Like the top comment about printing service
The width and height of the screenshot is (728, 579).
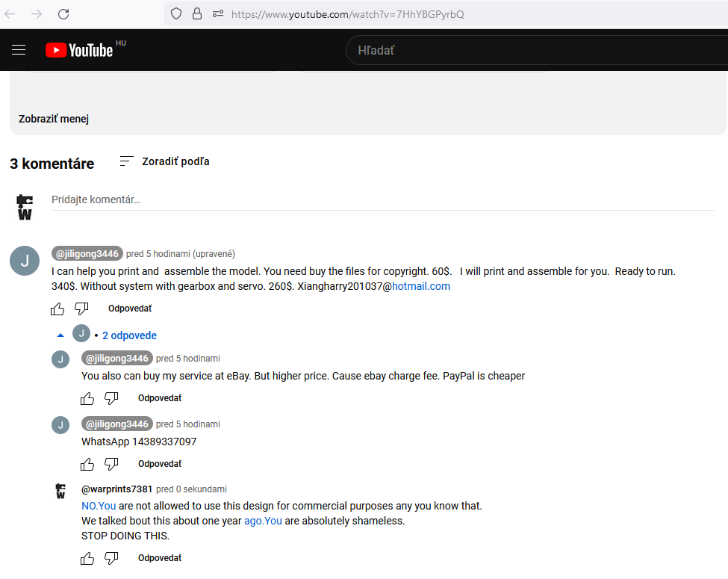[57, 309]
